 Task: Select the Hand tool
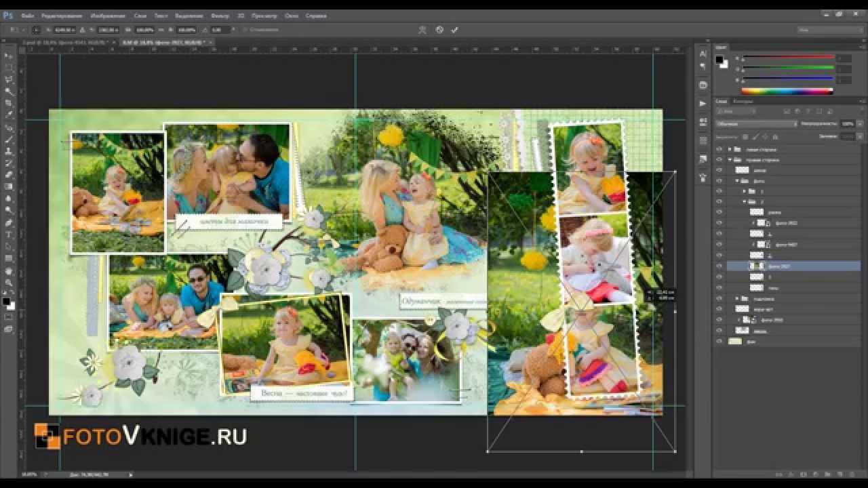point(9,270)
